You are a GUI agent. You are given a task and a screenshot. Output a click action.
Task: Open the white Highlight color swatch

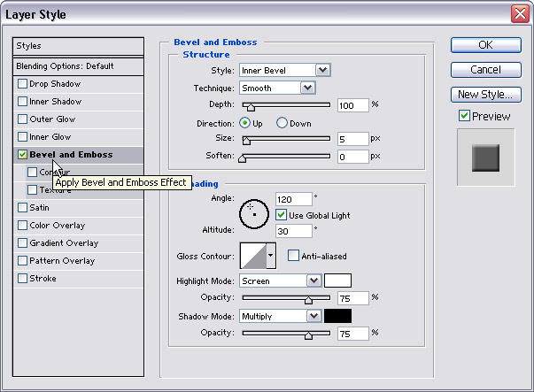click(337, 281)
